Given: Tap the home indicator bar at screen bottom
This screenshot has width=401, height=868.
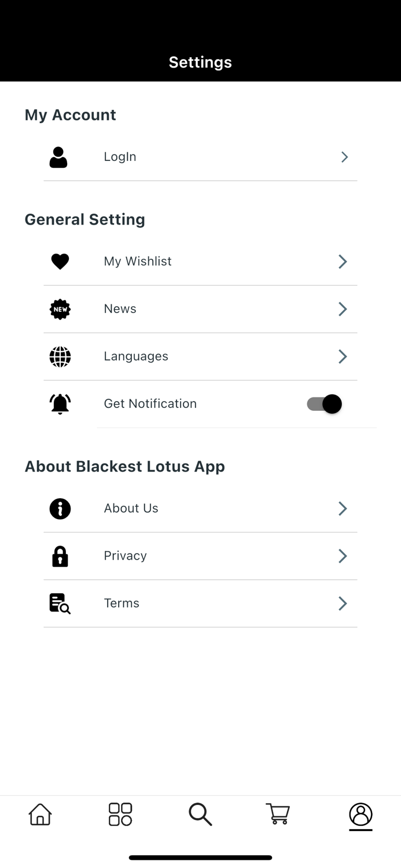Looking at the screenshot, I should pyautogui.click(x=200, y=857).
